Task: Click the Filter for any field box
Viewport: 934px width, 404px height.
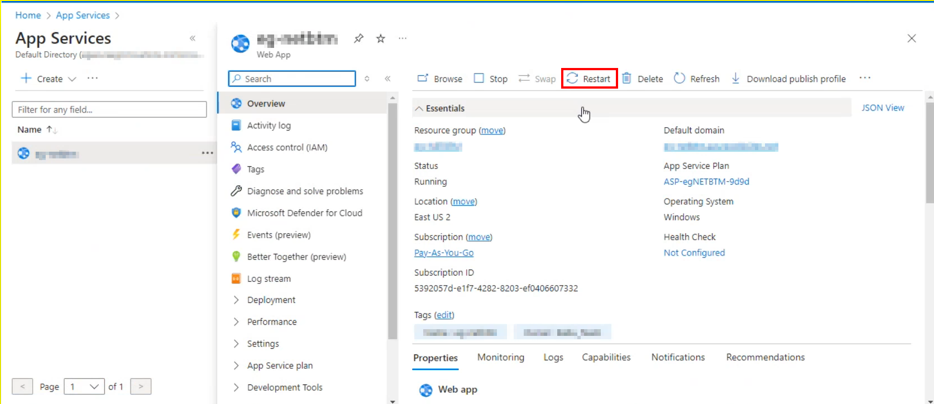Action: pos(109,110)
